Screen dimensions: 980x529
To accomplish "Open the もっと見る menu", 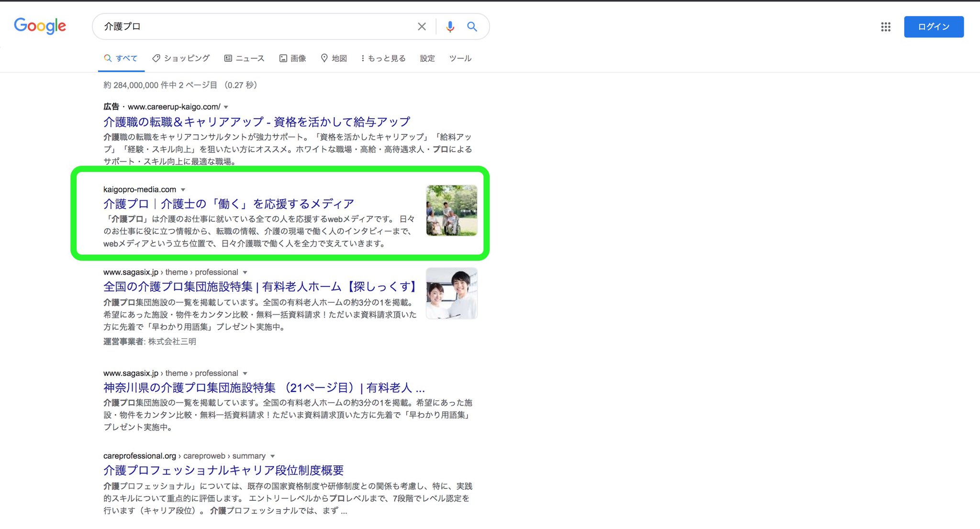I will (x=383, y=58).
